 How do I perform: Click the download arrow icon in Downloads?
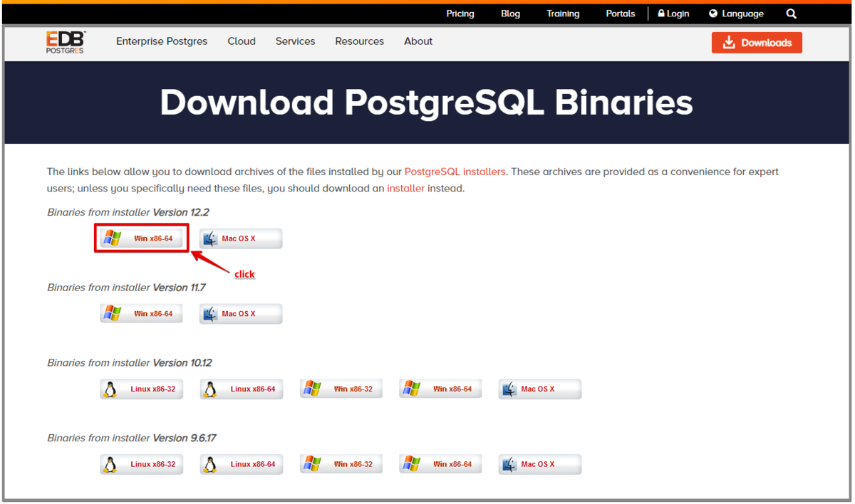click(729, 43)
